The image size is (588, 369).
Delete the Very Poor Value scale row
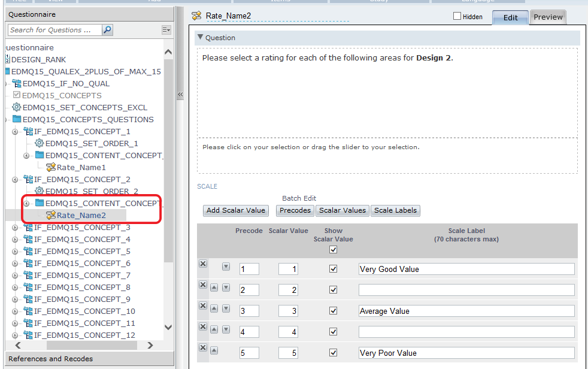coord(203,347)
